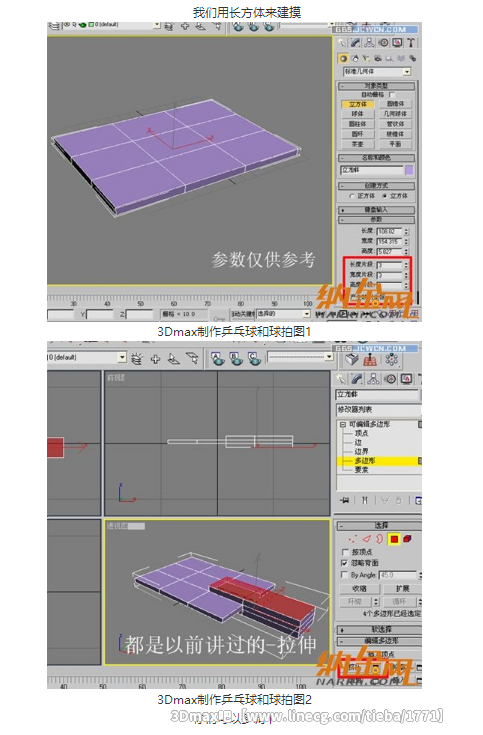Open the Hierarchy panel tab in figure 1
This screenshot has height=735, width=483.
pos(370,43)
